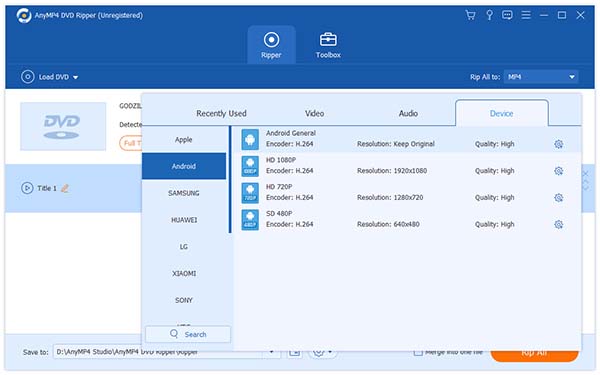Choose the LG device category
Image resolution: width=600 pixels, height=375 pixels.
184,246
